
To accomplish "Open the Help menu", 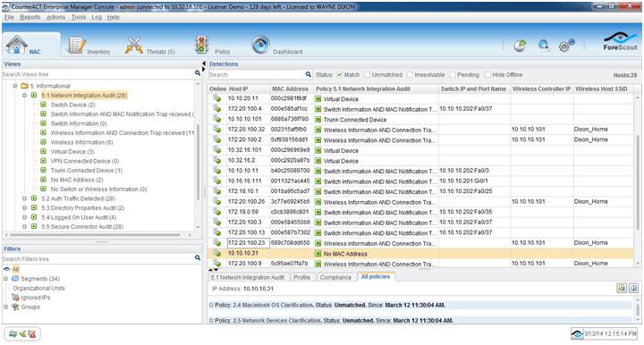I will pos(113,17).
